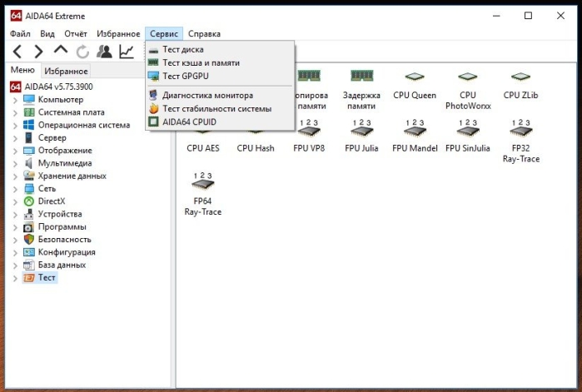Select Программы in the tree
Viewport: 582px width, 392px height.
click(x=55, y=226)
